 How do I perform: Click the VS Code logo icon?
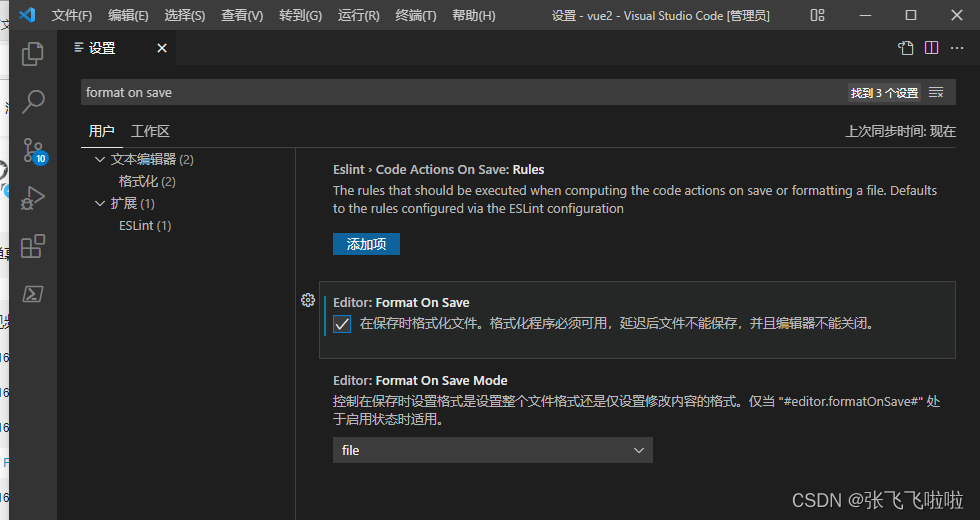click(x=27, y=15)
